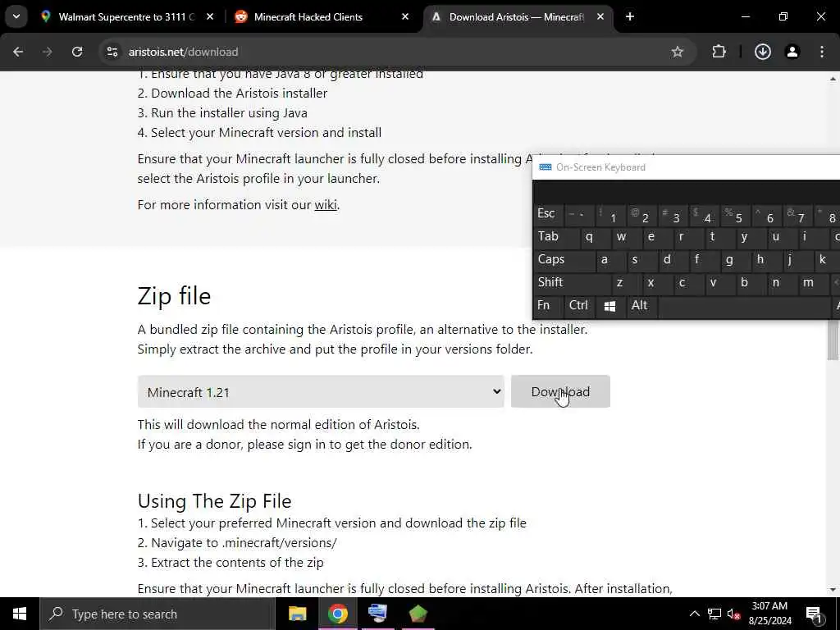Click the Tab key on the On-Screen Keyboard
The height and width of the screenshot is (630, 840).
click(556, 237)
